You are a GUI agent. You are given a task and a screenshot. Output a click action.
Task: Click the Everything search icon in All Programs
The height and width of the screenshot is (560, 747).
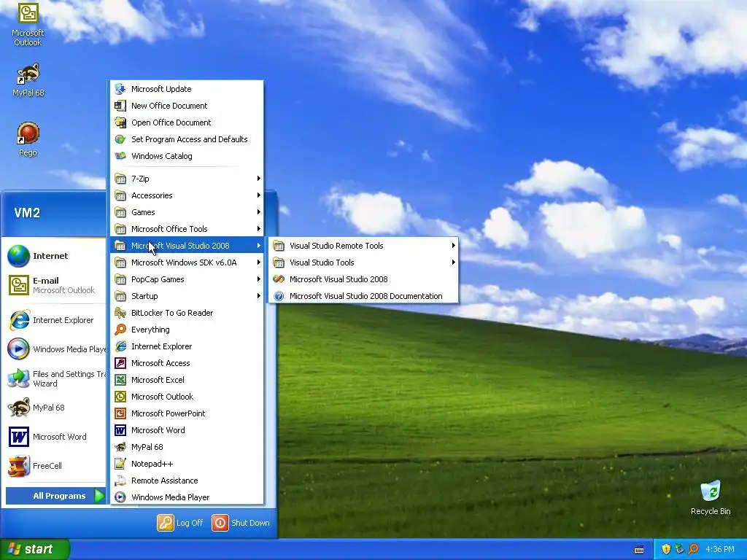pos(120,330)
